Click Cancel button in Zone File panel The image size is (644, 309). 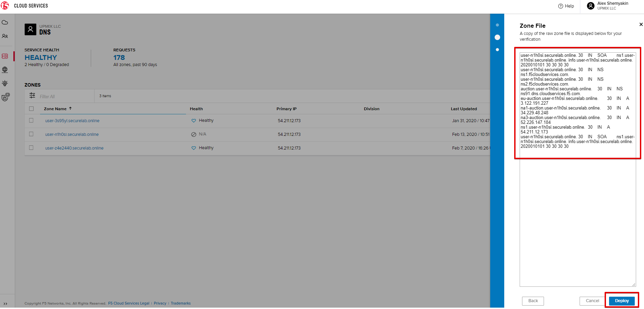592,301
